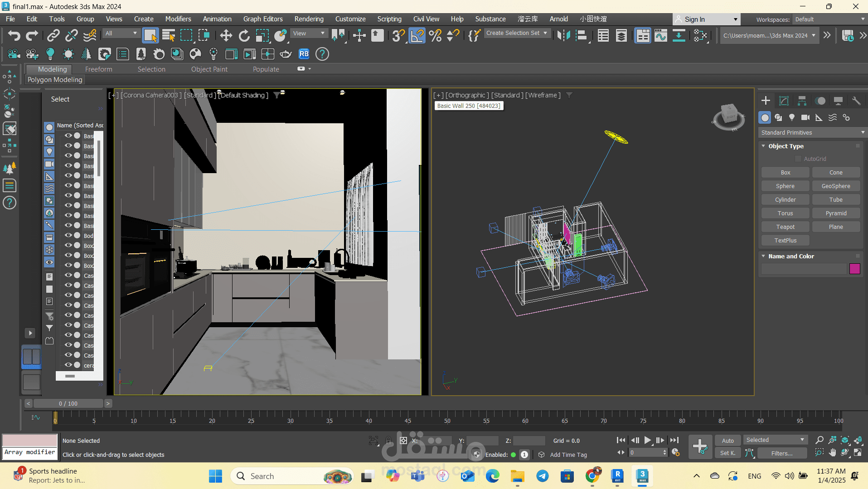868x489 pixels.
Task: Toggle Auto key mode
Action: point(727,440)
